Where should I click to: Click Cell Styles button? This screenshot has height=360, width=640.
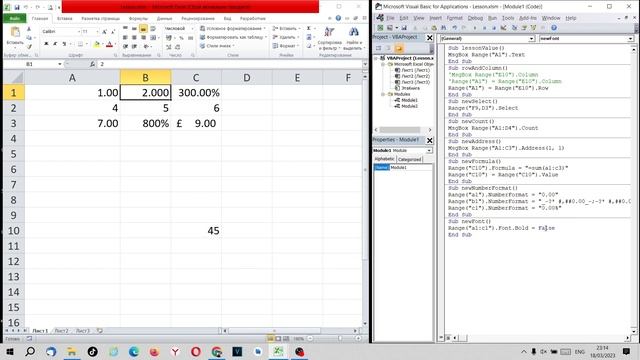[218, 46]
